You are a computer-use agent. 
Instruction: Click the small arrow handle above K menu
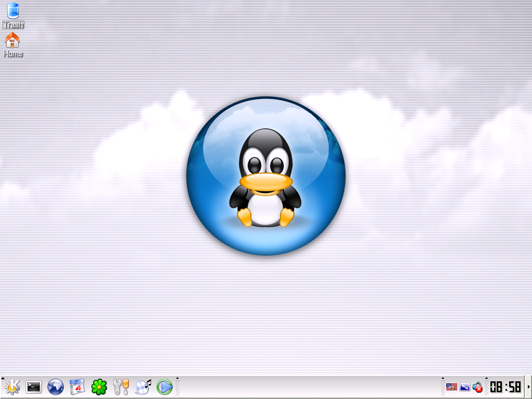pos(2,379)
